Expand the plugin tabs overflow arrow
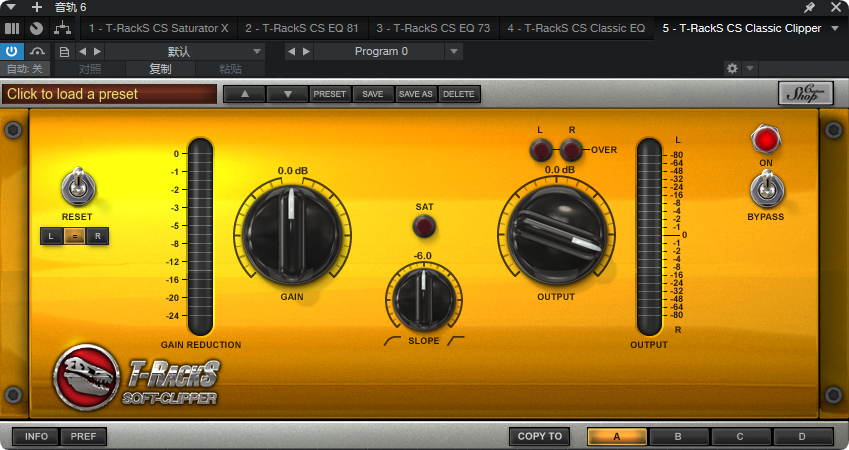 835,28
